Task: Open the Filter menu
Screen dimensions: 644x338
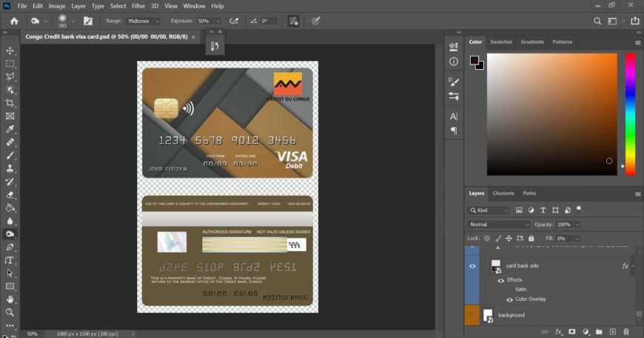Action: 138,6
